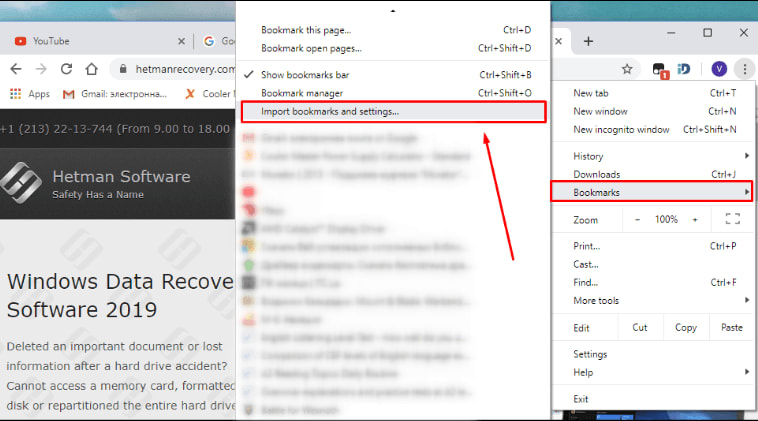This screenshot has width=758, height=421.
Task: Click Paste in the Edit row
Action: click(731, 328)
